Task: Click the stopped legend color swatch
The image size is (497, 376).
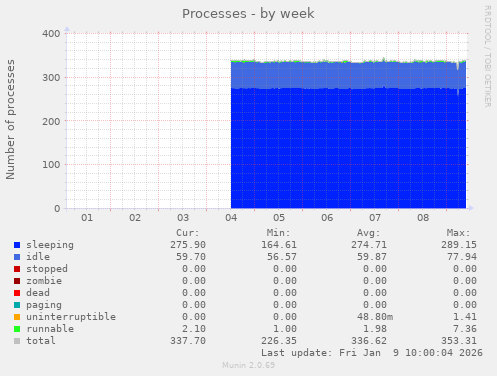Action: 17,269
